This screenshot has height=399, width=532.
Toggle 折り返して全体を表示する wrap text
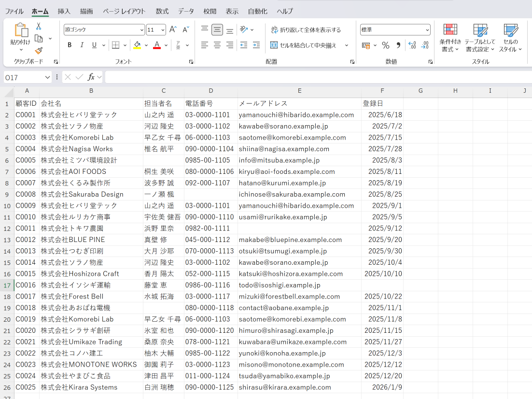pos(306,30)
